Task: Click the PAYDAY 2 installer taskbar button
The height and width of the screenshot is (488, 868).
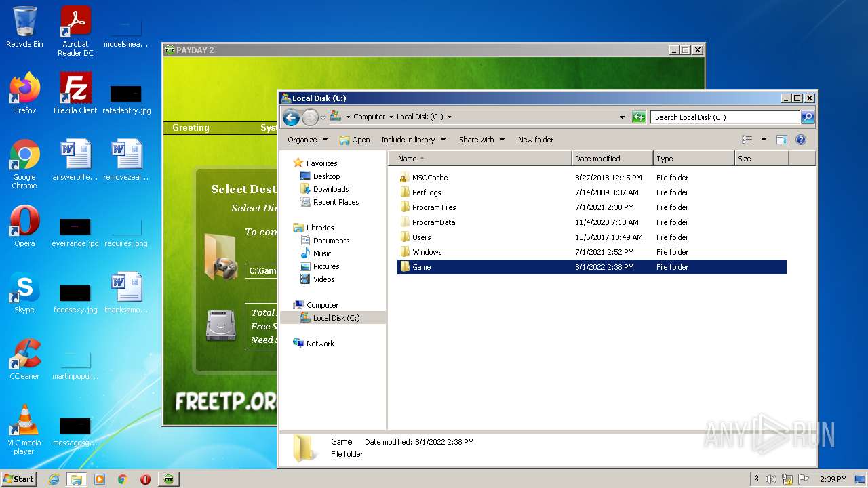Action: (x=168, y=479)
